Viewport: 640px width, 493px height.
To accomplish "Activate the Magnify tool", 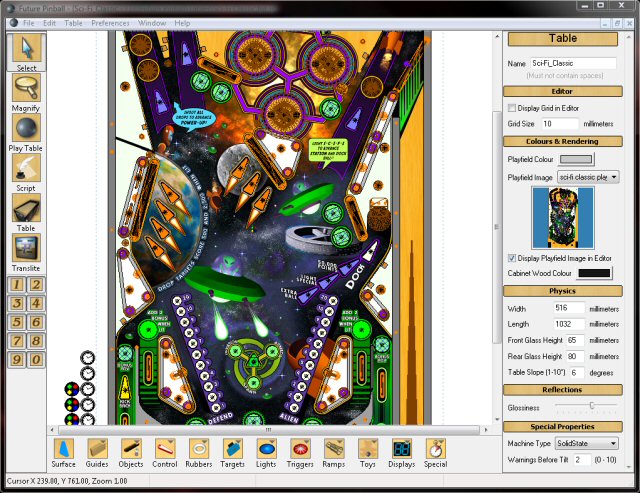I will point(27,92).
